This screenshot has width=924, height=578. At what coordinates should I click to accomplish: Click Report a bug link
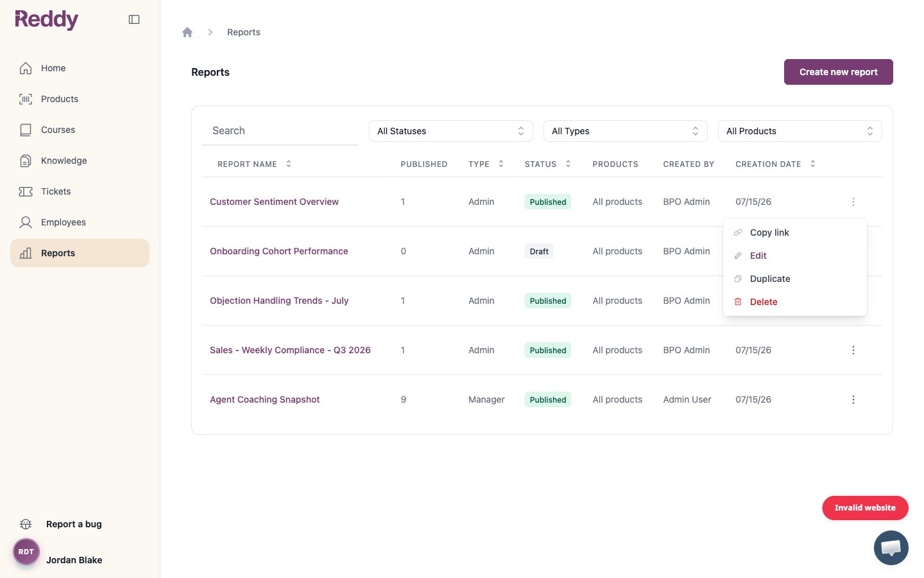74,524
